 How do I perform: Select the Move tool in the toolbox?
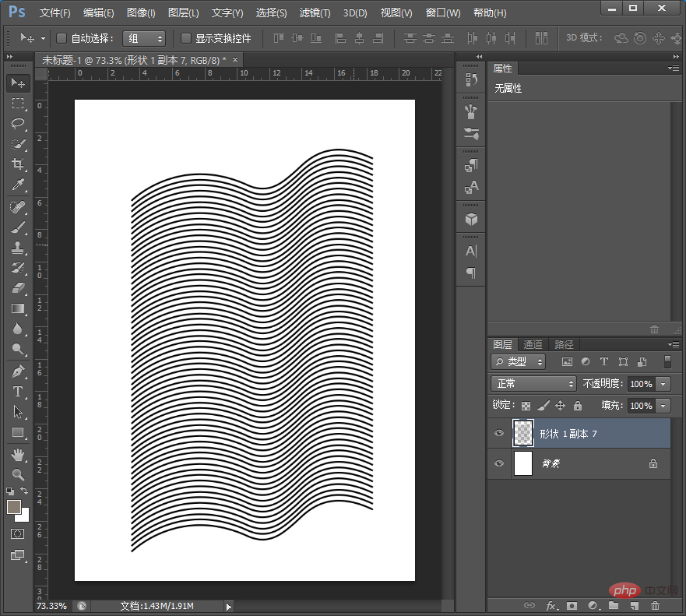(x=18, y=83)
